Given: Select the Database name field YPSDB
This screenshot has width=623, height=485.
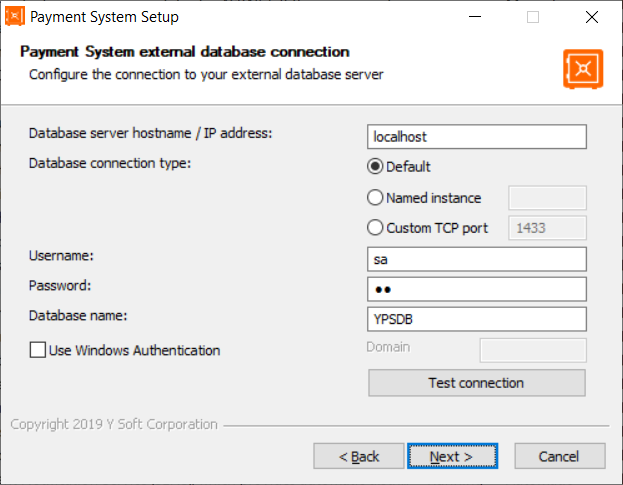Looking at the screenshot, I should click(476, 319).
